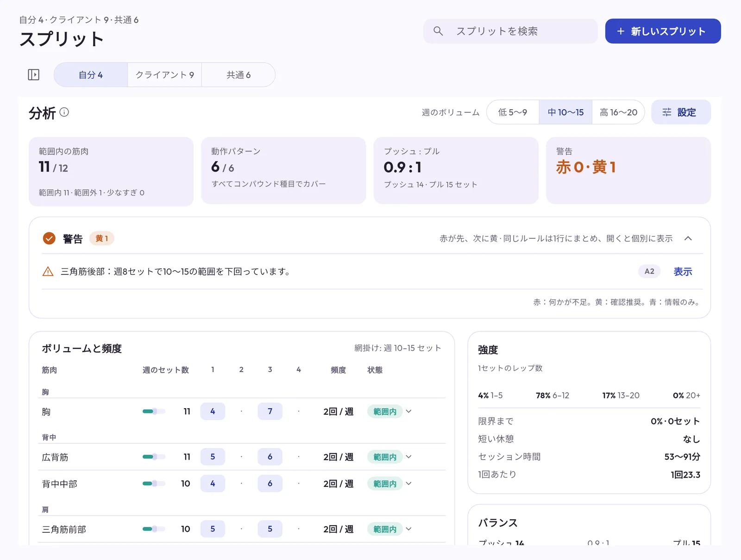Open the 動作パターン summary card

(x=283, y=170)
